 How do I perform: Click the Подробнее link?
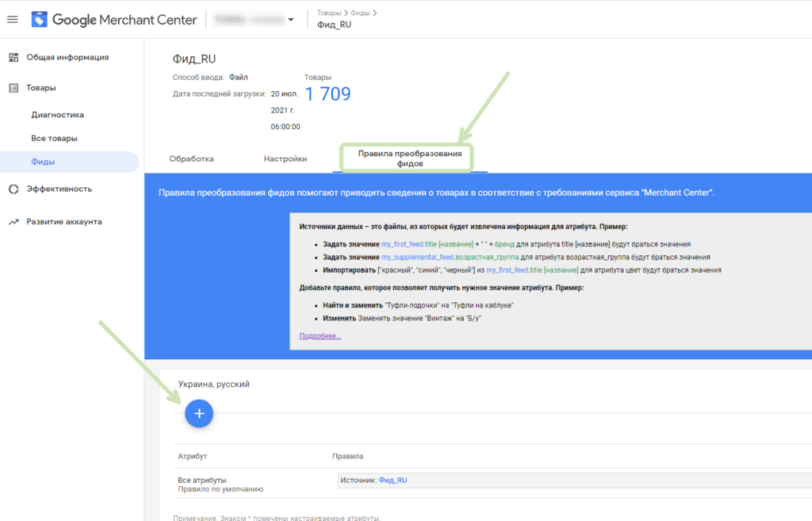point(320,336)
